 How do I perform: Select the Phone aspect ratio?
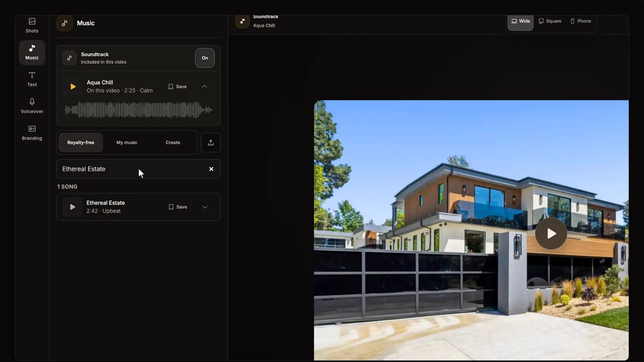coord(580,21)
